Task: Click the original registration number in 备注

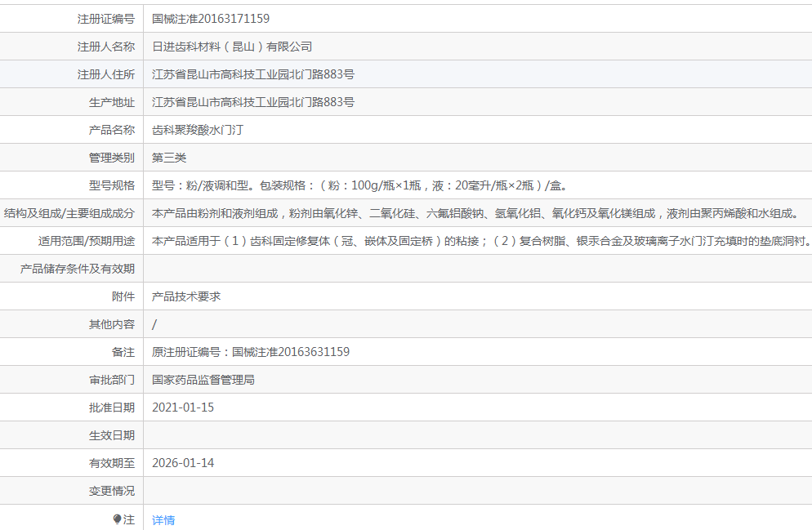Action: [249, 351]
